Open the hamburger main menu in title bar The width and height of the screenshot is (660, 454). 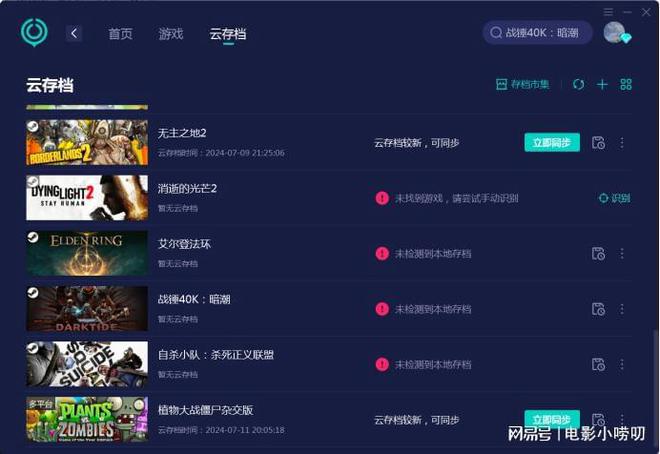click(609, 12)
